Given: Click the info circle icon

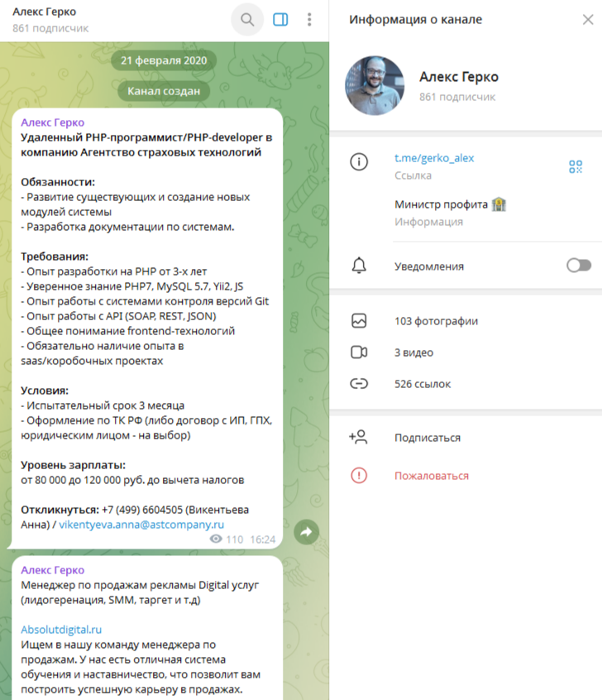Looking at the screenshot, I should [x=359, y=161].
